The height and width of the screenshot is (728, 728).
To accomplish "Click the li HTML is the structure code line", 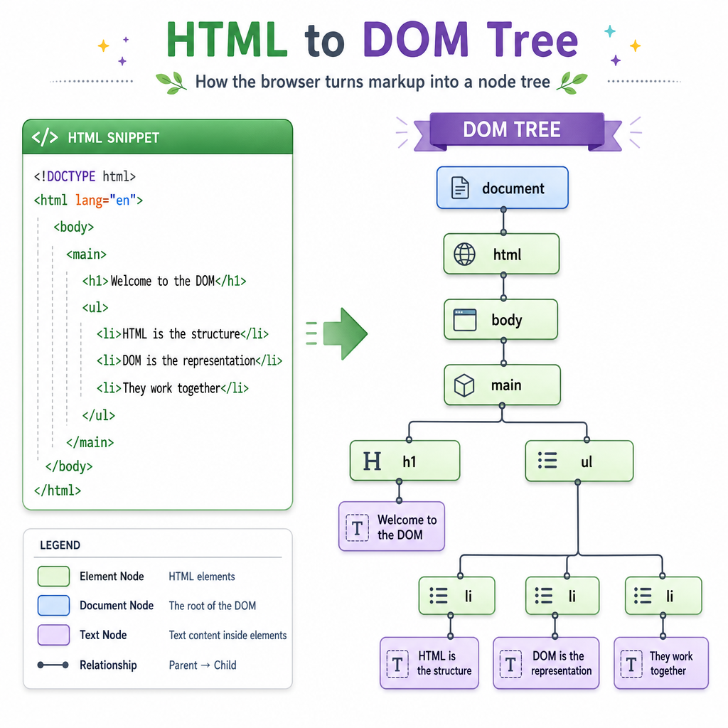I will (x=183, y=334).
